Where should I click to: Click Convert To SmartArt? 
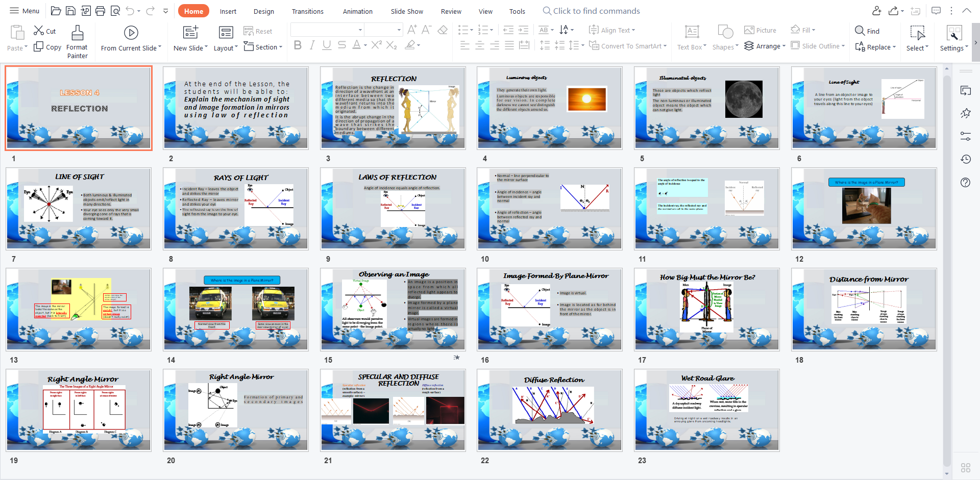point(628,46)
